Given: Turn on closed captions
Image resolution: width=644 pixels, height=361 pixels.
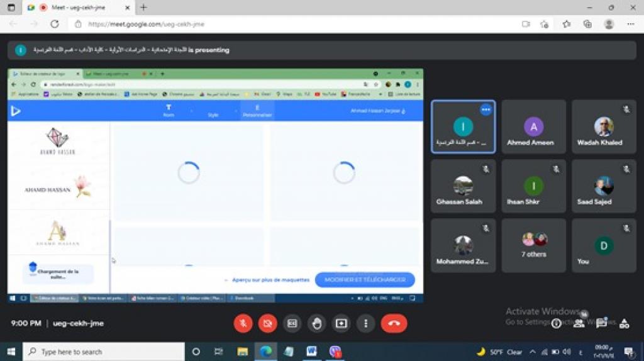Looking at the screenshot, I should coord(292,323).
